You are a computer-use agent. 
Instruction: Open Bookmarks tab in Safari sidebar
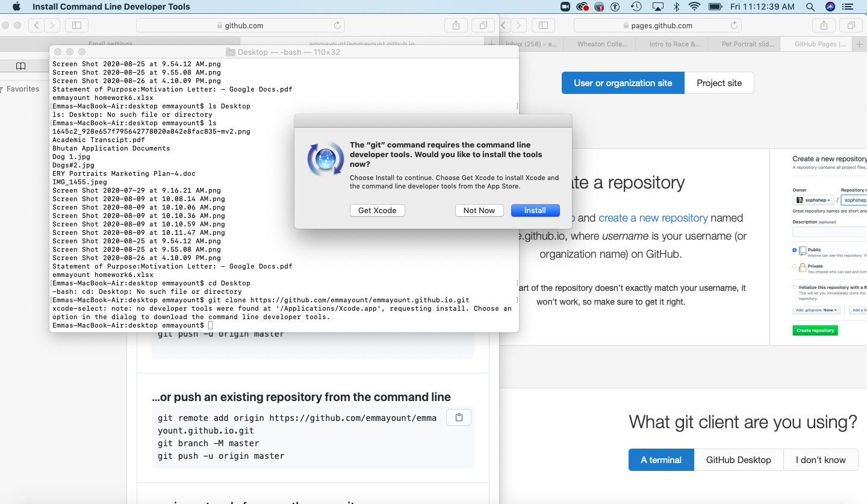pyautogui.click(x=20, y=66)
